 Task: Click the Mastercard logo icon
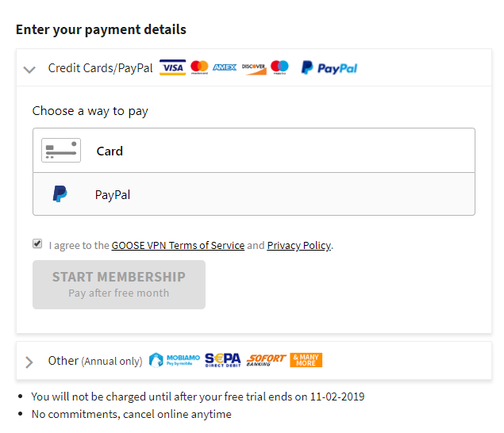(x=199, y=67)
